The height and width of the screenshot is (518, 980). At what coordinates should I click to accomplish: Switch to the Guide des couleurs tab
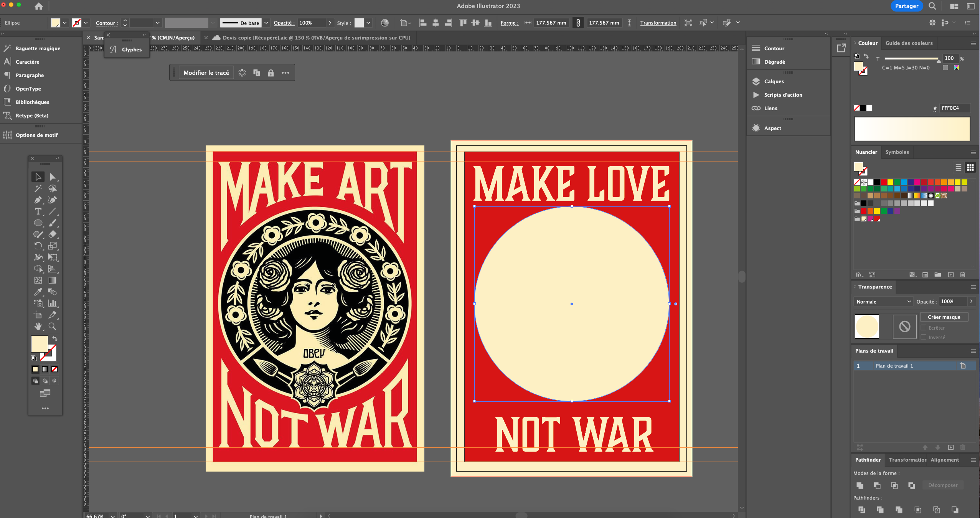(909, 43)
